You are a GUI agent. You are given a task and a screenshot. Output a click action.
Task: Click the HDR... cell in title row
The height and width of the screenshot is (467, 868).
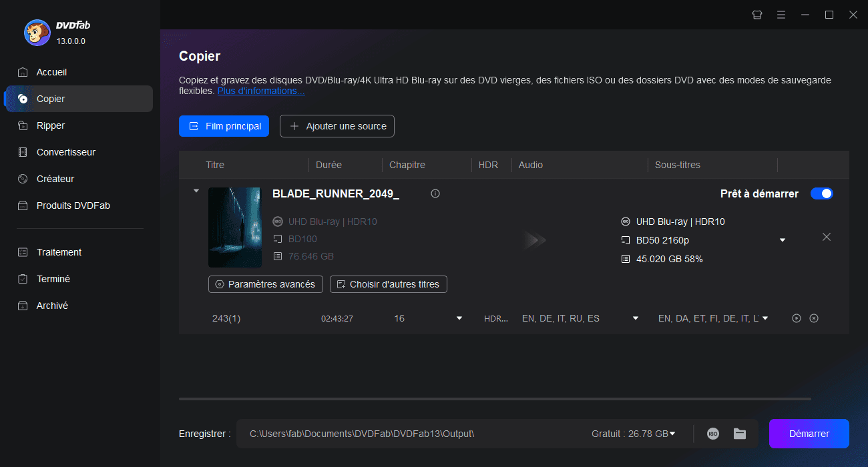coord(495,319)
